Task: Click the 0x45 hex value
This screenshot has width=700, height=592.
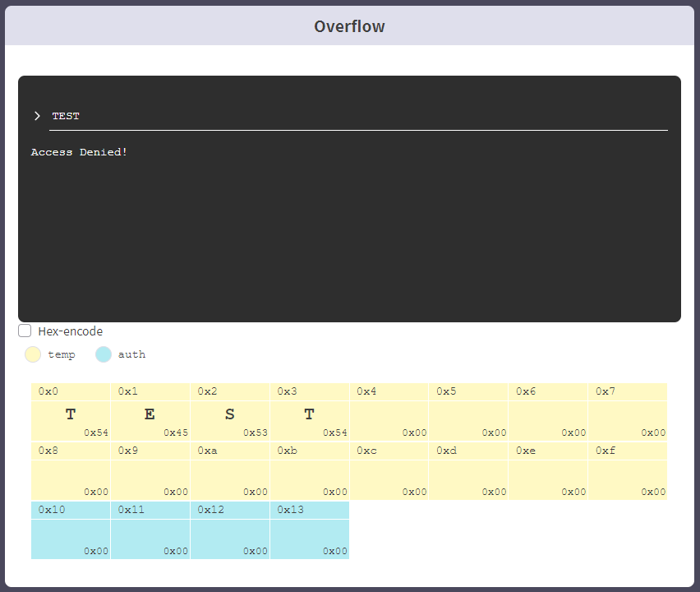Action: pos(176,432)
